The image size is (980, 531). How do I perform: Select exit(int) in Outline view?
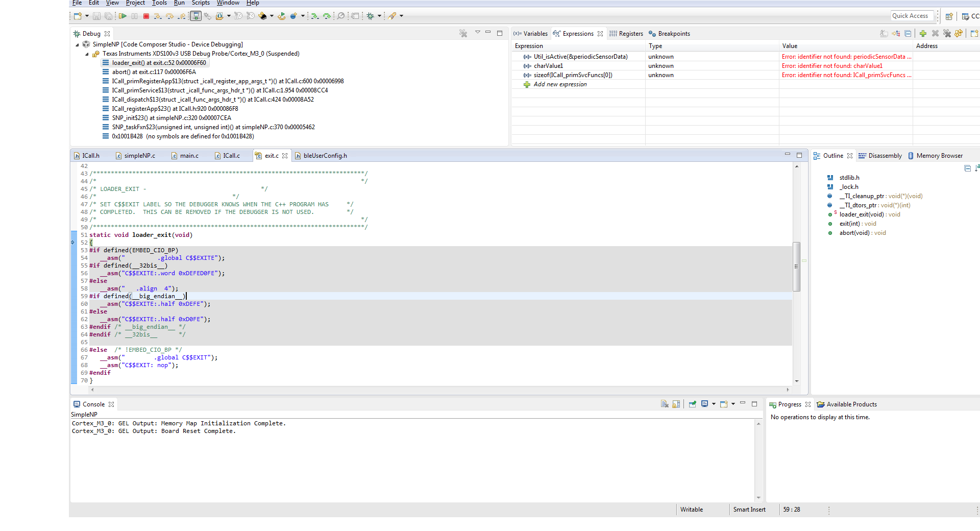pyautogui.click(x=857, y=224)
